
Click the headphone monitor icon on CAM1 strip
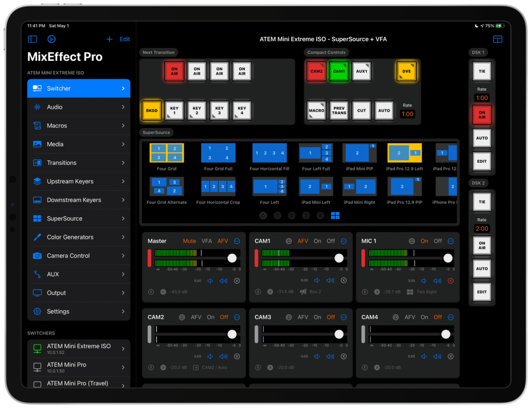tap(289, 241)
